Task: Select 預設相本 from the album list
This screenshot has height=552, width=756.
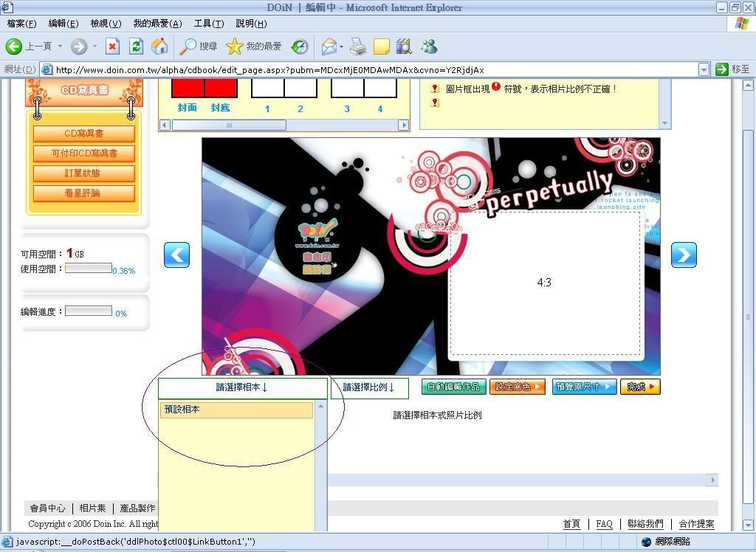Action: tap(236, 410)
